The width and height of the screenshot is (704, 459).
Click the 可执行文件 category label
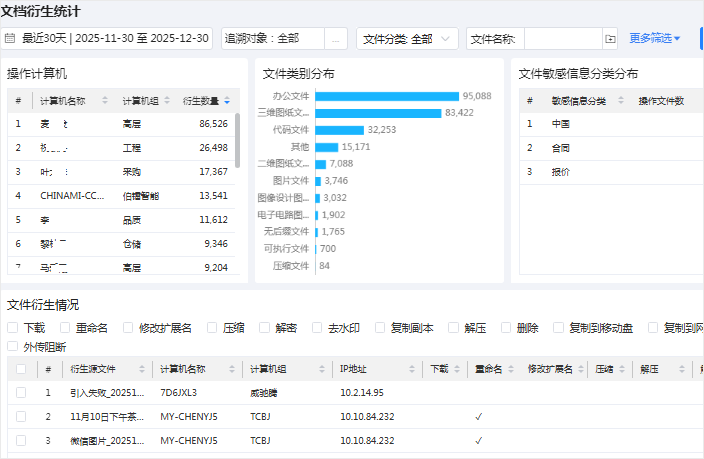(286, 248)
